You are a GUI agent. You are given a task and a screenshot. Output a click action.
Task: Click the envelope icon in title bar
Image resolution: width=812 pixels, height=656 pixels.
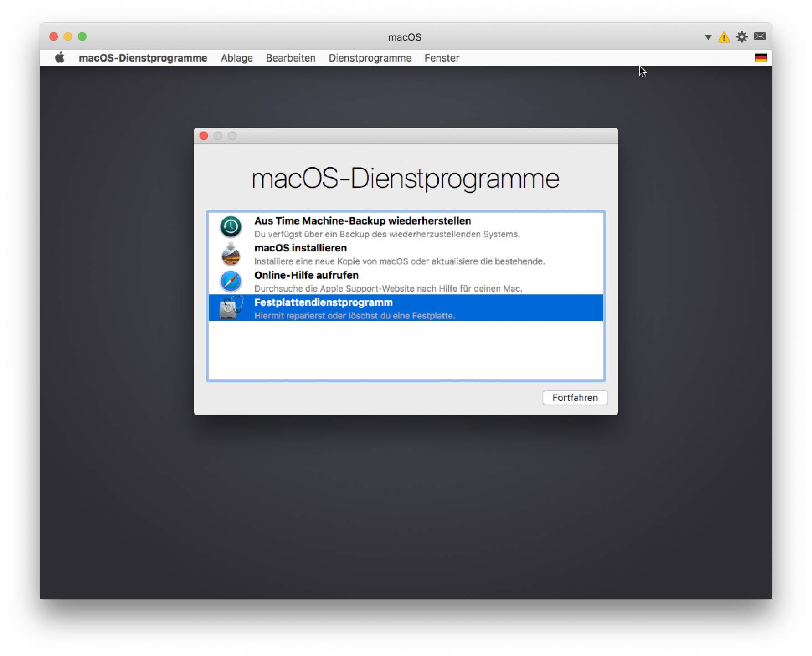pos(760,36)
